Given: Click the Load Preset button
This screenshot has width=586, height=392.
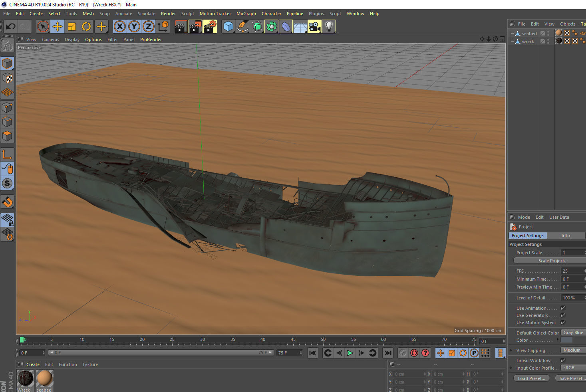Looking at the screenshot, I should coord(531,378).
